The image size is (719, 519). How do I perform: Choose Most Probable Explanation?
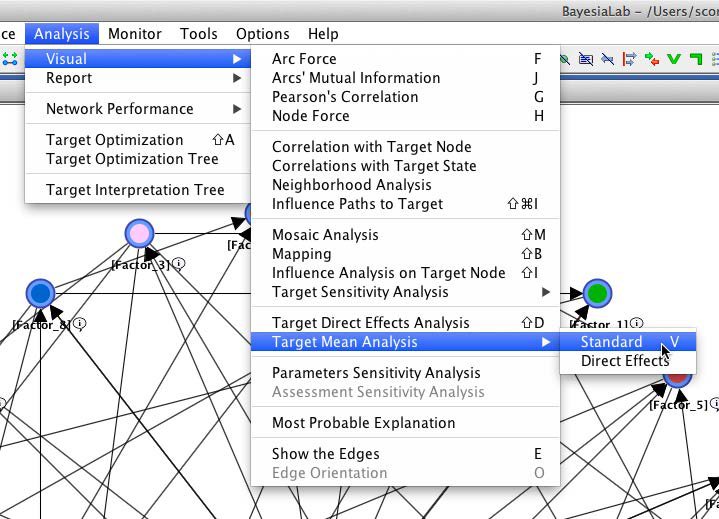click(405, 423)
